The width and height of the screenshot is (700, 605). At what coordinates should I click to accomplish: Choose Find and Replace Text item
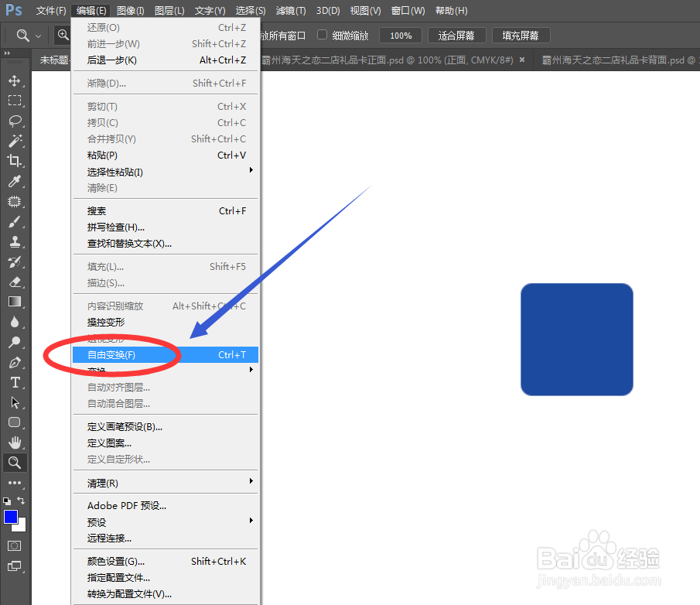[x=166, y=244]
